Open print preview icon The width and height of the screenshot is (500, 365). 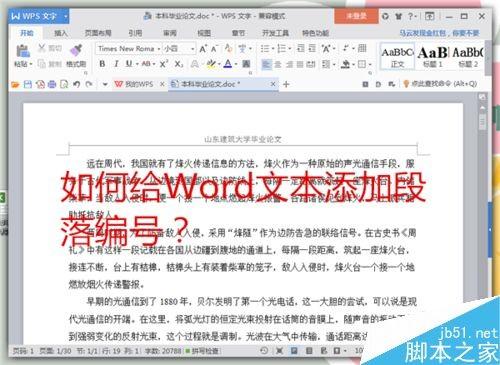64,84
